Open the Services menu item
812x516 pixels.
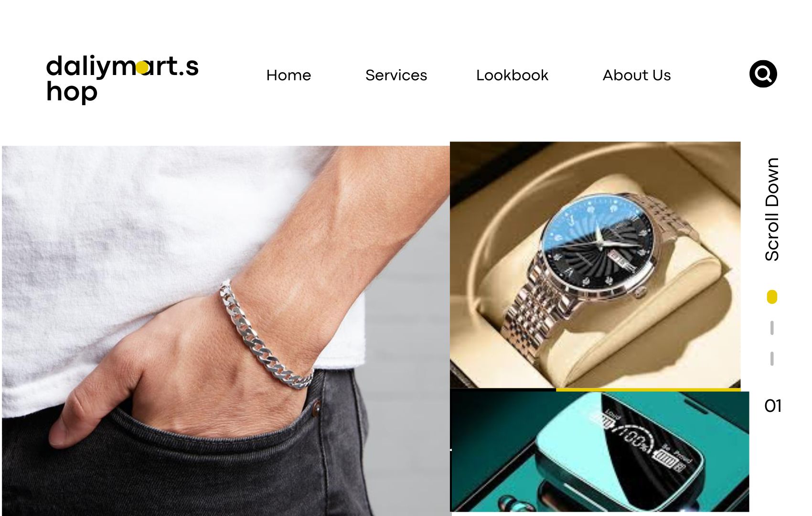click(396, 75)
